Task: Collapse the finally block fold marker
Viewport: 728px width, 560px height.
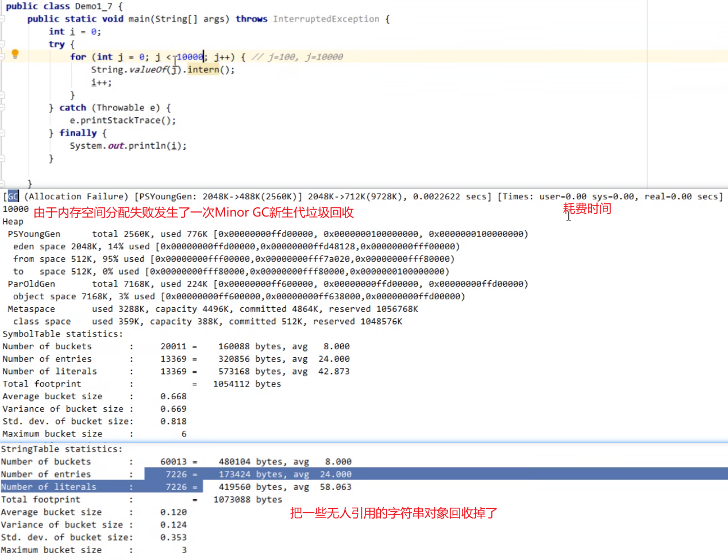Action: [x=2, y=133]
